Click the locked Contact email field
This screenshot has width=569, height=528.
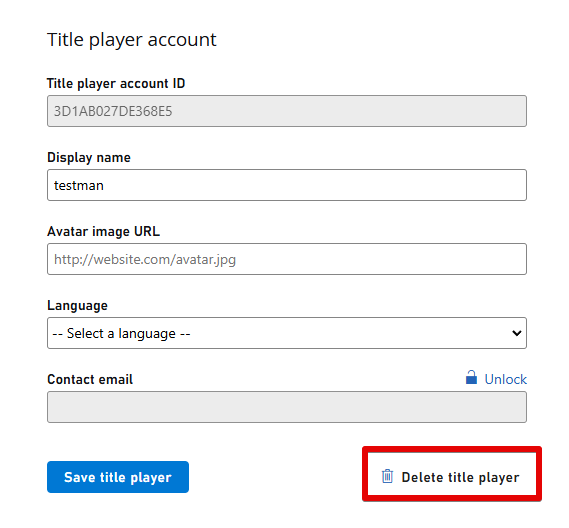pos(287,407)
